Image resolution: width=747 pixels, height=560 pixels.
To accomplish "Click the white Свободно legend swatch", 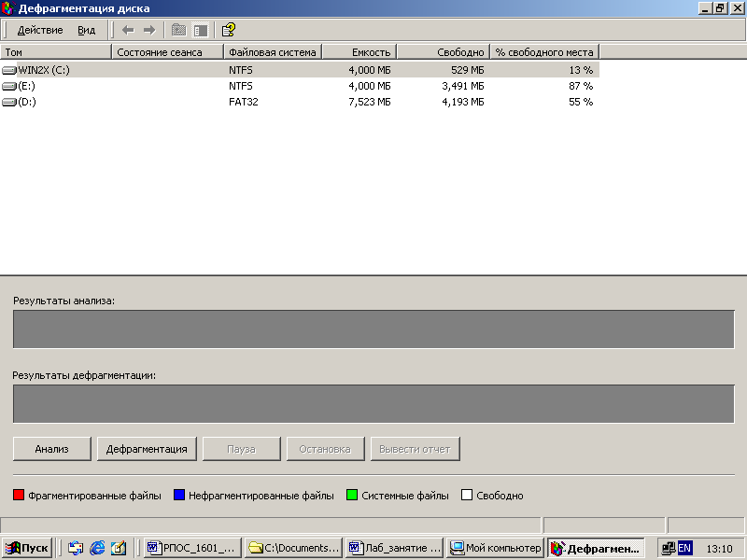I will (467, 495).
